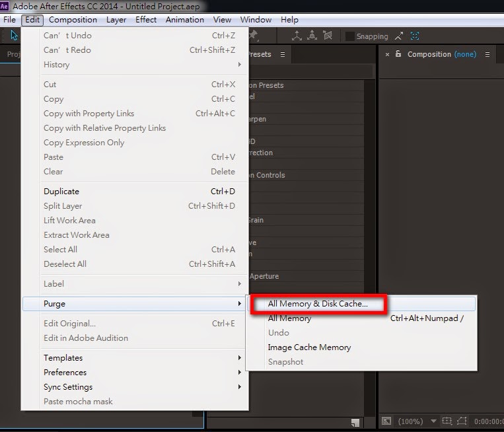Select the Puppet Pin tool
Image resolution: width=504 pixels, height=432 pixels.
pos(254,35)
